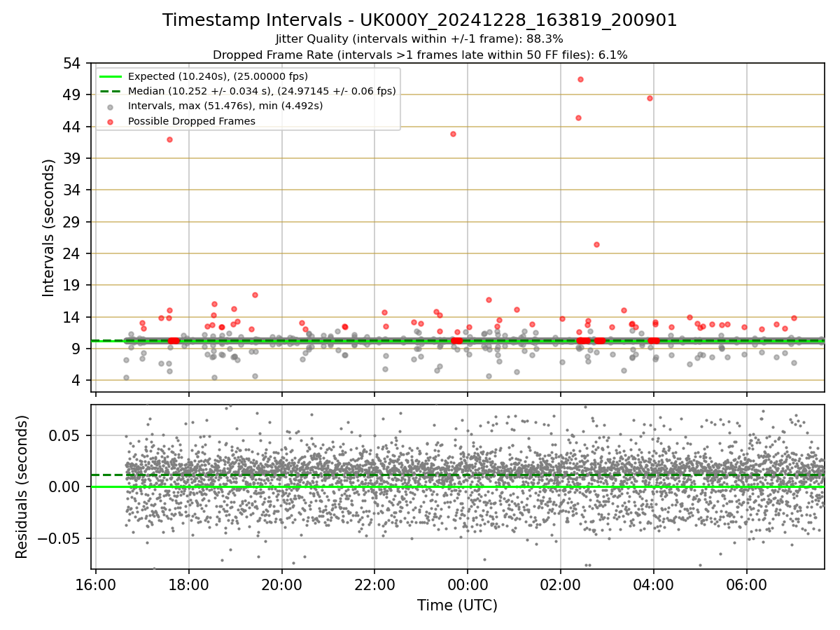The height and width of the screenshot is (630, 840).
Task: Click the residuals tick label '−0.05'
Action: pos(59,538)
